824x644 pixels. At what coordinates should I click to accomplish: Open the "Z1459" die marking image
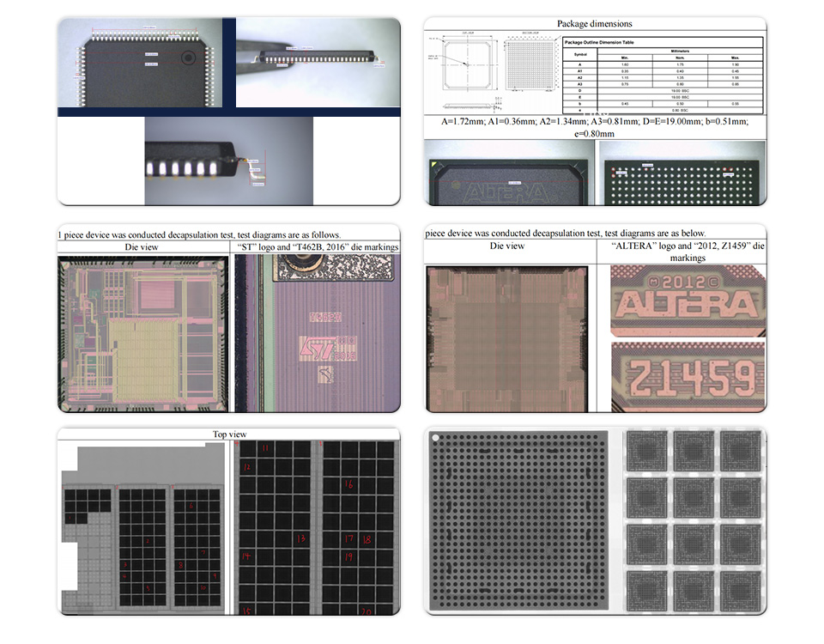(x=688, y=376)
